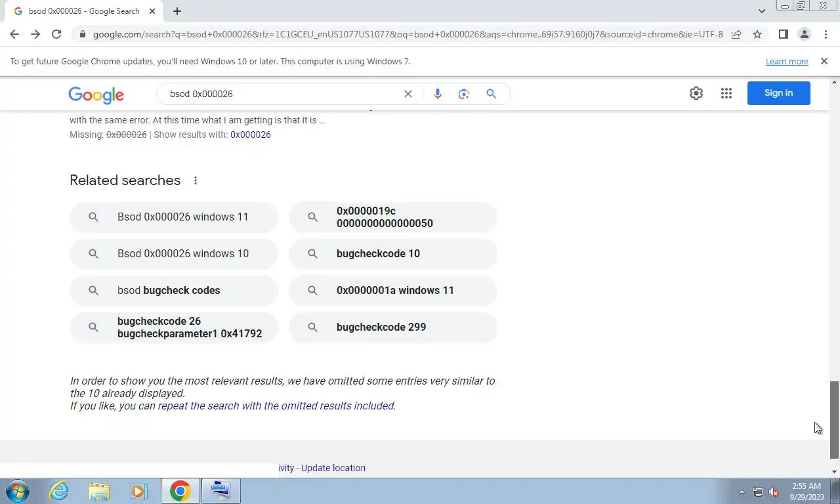The image size is (840, 504).
Task: Open Chrome's side panel
Action: [783, 34]
